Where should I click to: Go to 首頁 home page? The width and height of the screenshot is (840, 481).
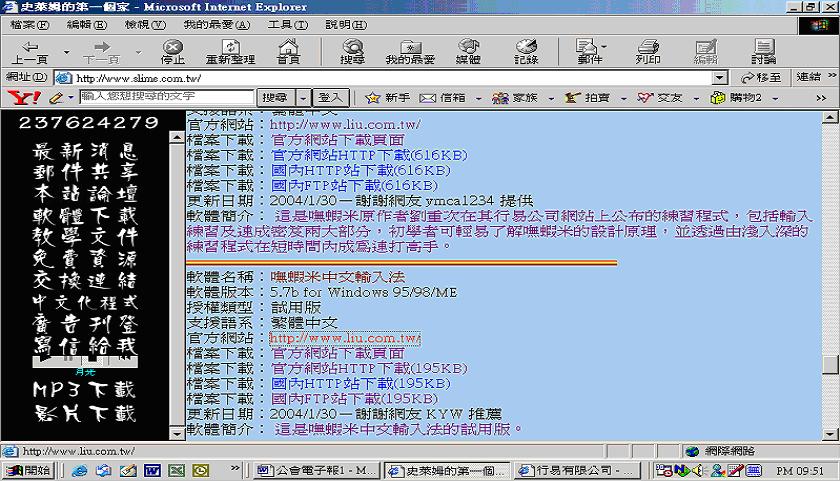coord(289,52)
